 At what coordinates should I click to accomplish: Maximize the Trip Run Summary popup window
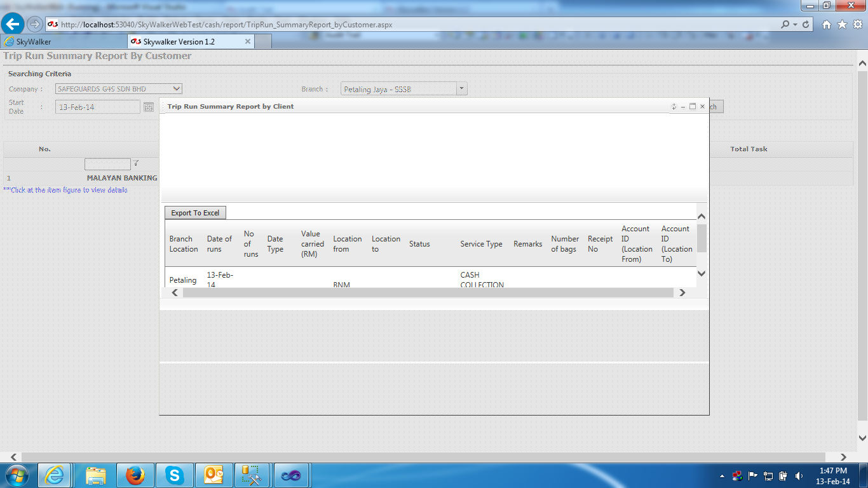tap(693, 107)
